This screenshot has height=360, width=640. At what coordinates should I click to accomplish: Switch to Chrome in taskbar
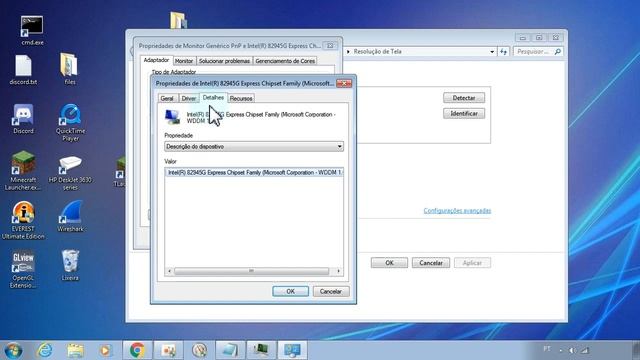tap(138, 350)
